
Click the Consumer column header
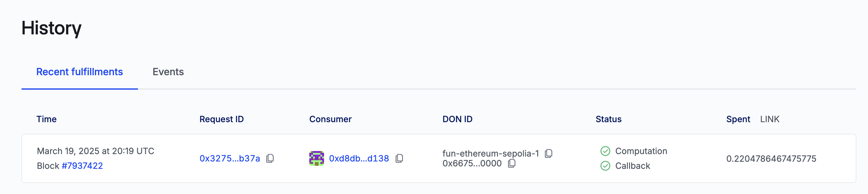(330, 119)
